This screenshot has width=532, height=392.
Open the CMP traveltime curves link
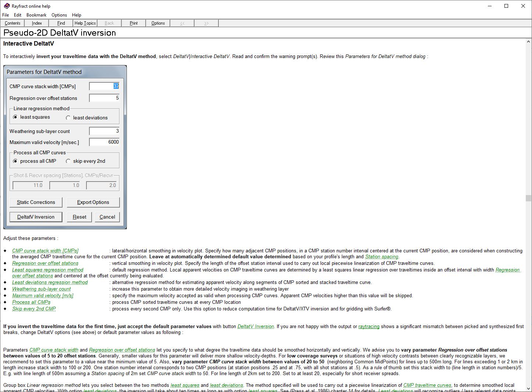427,385
